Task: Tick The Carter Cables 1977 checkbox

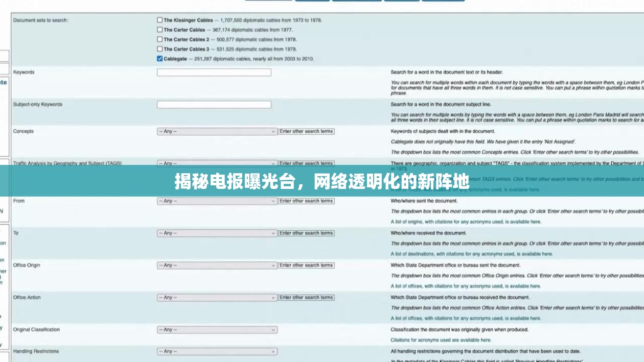Action: 160,30
